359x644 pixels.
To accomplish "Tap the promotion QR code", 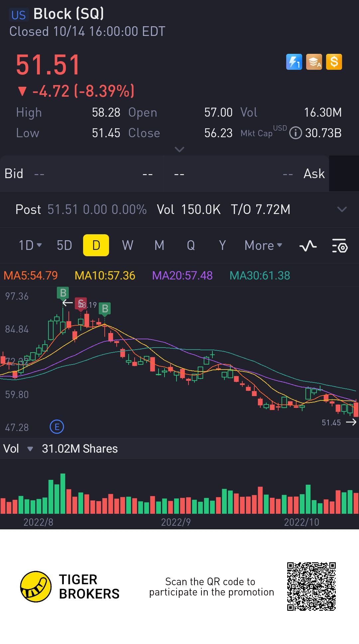I will [311, 587].
